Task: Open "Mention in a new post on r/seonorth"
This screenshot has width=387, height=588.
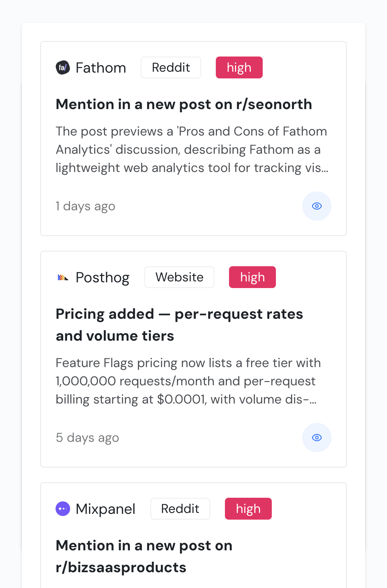Action: [184, 105]
